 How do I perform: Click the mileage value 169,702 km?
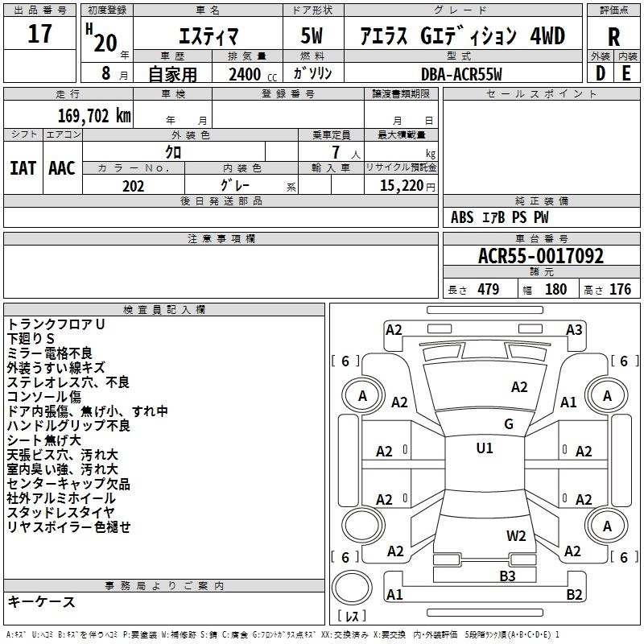[94, 115]
